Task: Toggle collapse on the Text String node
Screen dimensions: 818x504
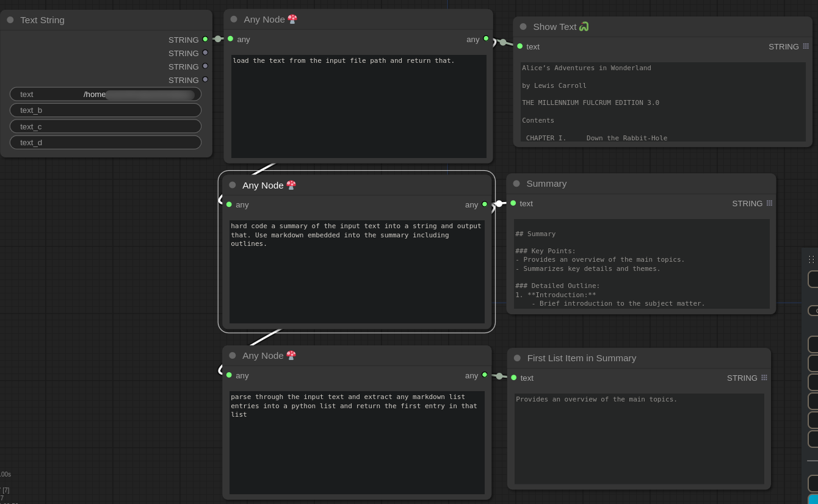Action: tap(10, 20)
